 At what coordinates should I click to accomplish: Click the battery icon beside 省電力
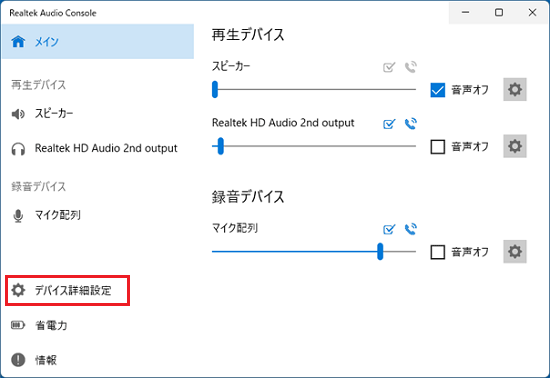18,325
